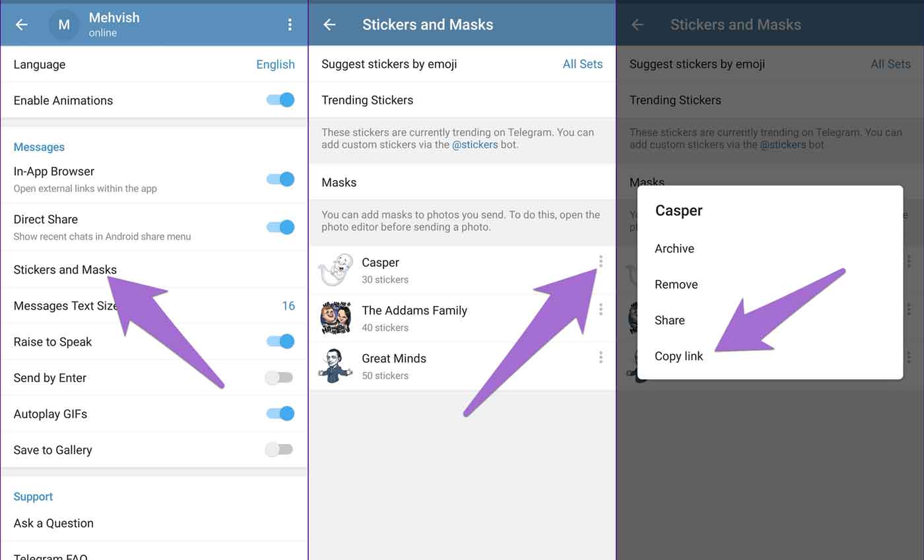Open Stickers and Masks settings
The height and width of the screenshot is (560, 924).
[154, 270]
